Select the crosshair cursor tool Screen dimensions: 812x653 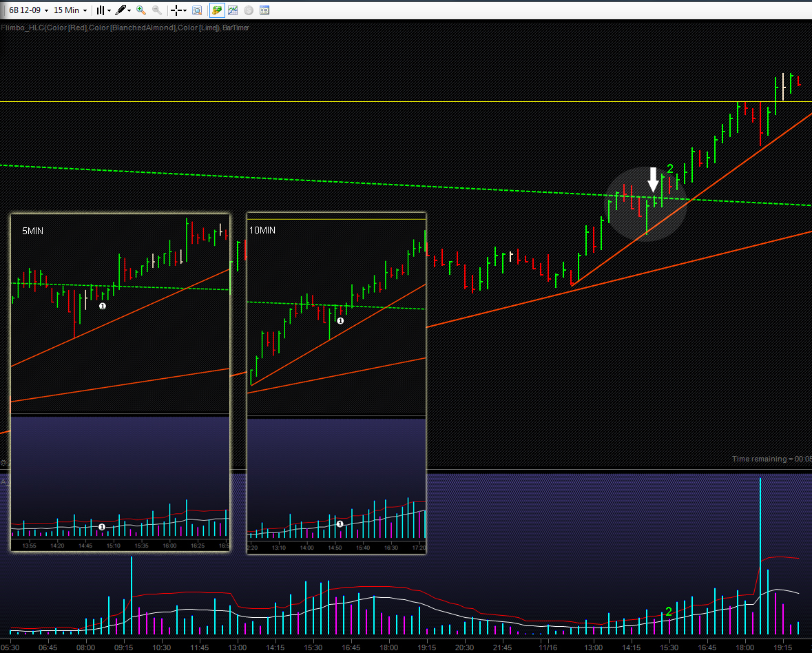(x=176, y=10)
